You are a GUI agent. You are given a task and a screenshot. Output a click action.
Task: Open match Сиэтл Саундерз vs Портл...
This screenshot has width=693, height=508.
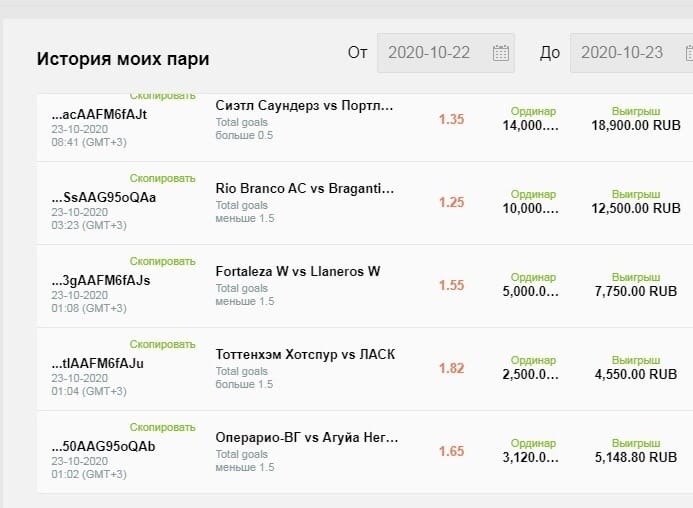point(304,106)
